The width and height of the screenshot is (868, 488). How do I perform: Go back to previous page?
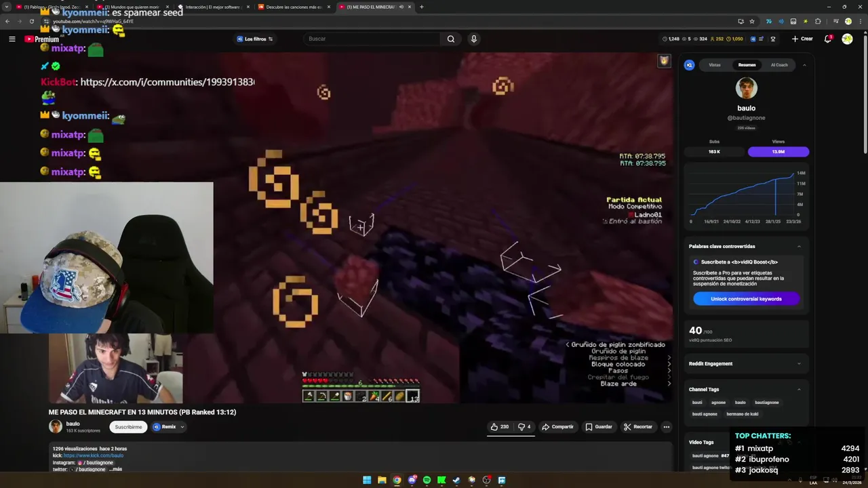(7, 21)
